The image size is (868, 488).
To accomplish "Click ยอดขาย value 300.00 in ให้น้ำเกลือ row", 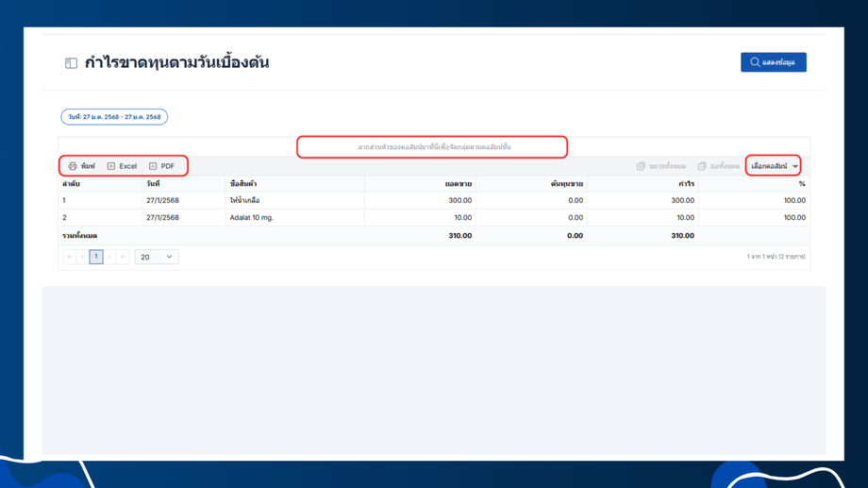I will (420, 200).
